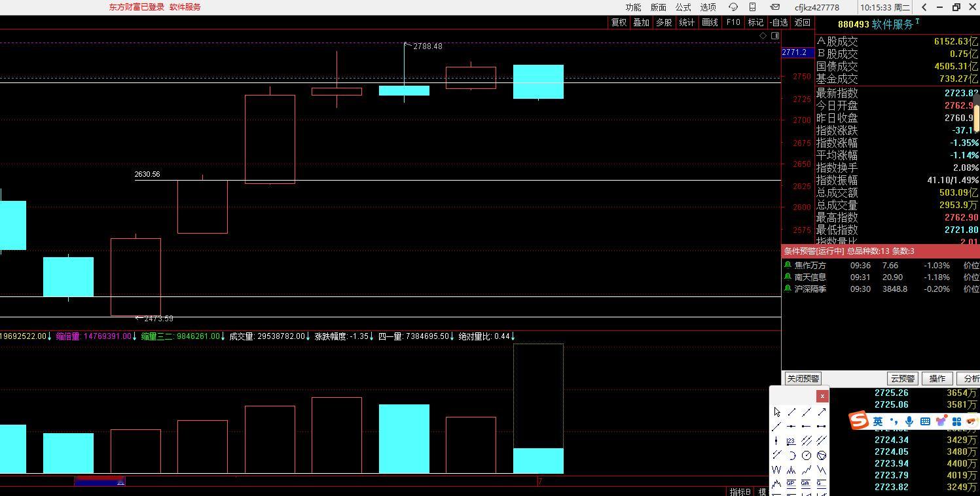Click the diamond icon above chart
This screenshot has width=980, height=496.
tap(763, 35)
